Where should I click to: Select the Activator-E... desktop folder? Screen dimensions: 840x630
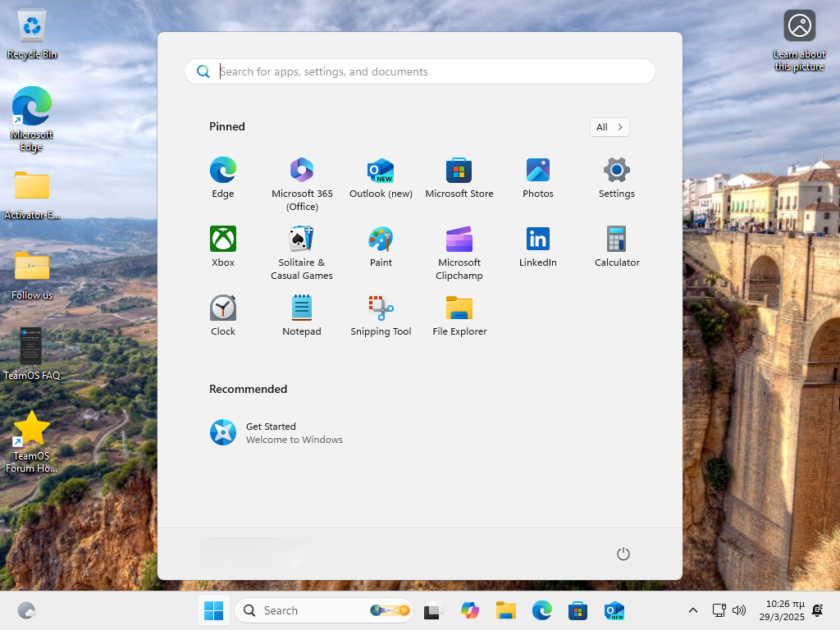pyautogui.click(x=32, y=195)
